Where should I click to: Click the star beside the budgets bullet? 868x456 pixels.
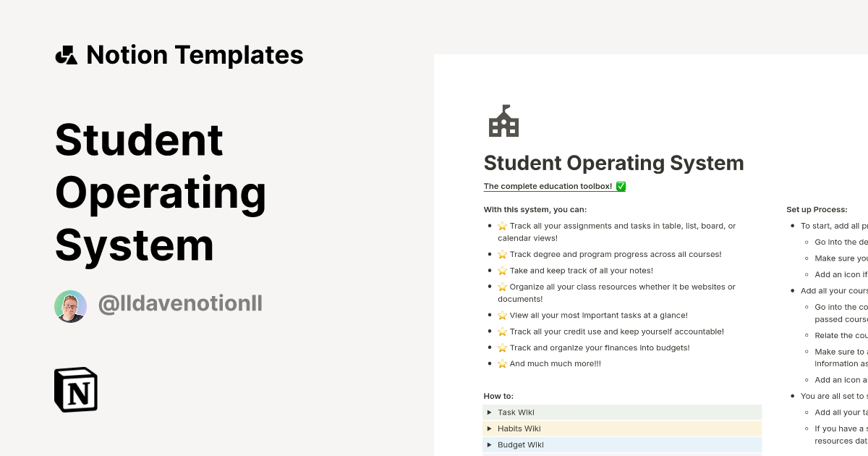[502, 347]
